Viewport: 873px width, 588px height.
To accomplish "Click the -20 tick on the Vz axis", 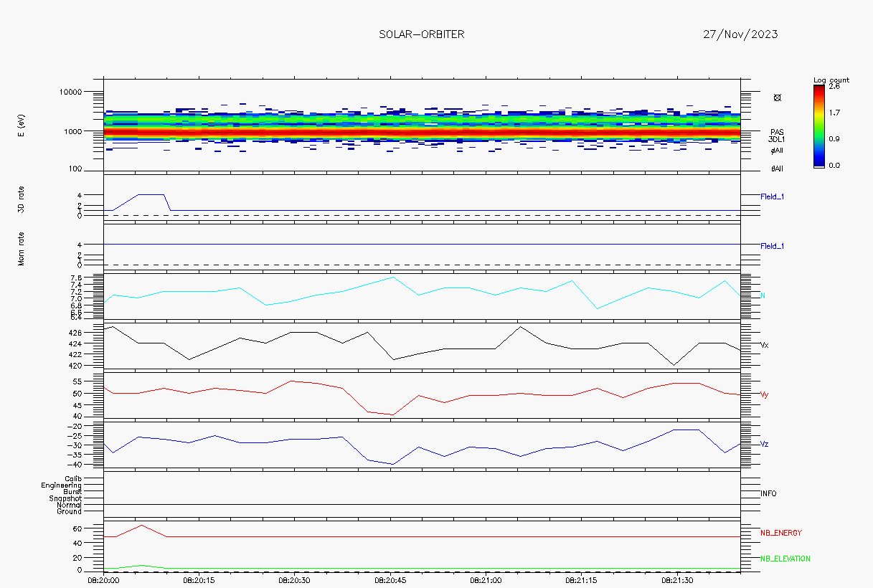I will pyautogui.click(x=75, y=425).
